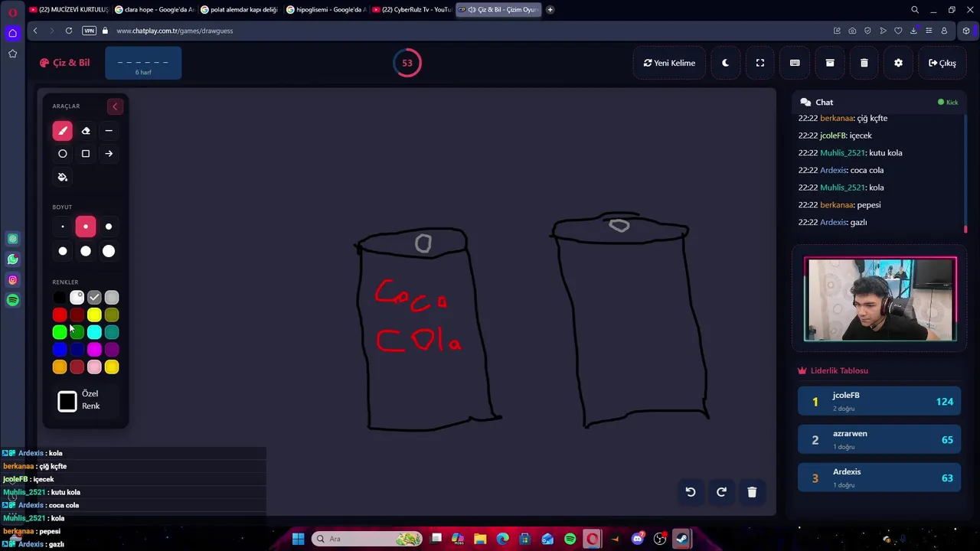This screenshot has width=980, height=551.
Task: Select the eraser tool
Action: click(x=86, y=131)
